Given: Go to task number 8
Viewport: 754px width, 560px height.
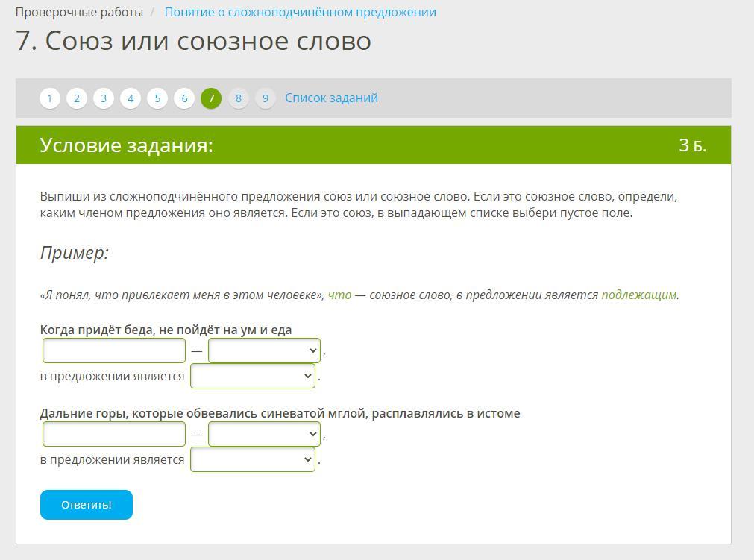Looking at the screenshot, I should point(238,98).
